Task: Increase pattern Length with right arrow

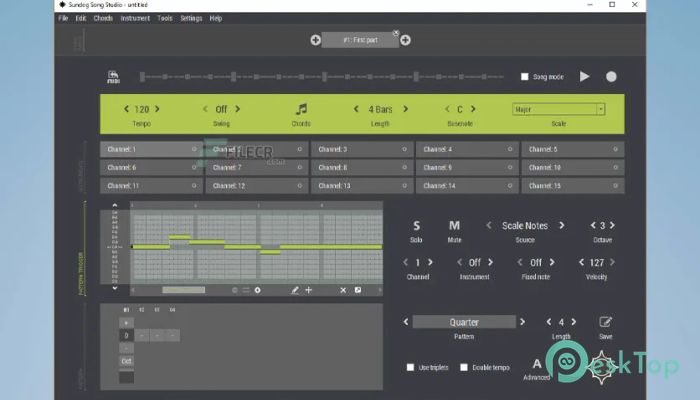Action: coord(574,321)
